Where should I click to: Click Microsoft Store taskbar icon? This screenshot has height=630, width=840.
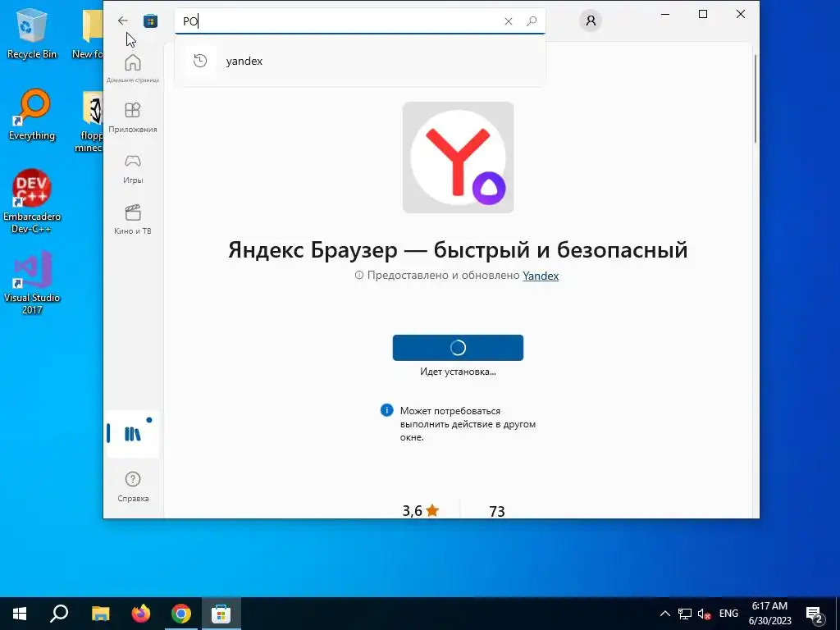coord(221,614)
